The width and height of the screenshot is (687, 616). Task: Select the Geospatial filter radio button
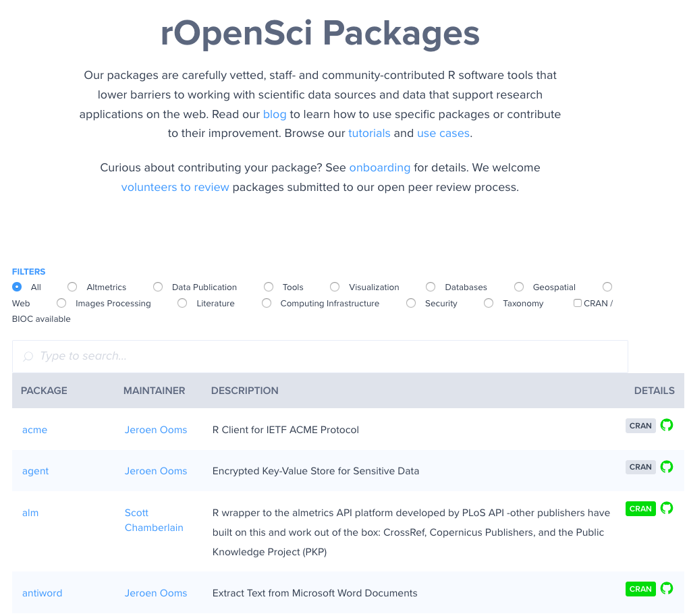click(519, 287)
